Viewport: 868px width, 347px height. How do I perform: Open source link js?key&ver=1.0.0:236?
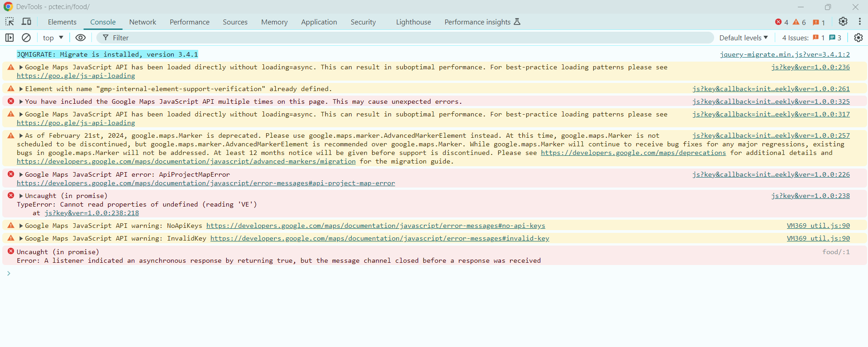[811, 67]
